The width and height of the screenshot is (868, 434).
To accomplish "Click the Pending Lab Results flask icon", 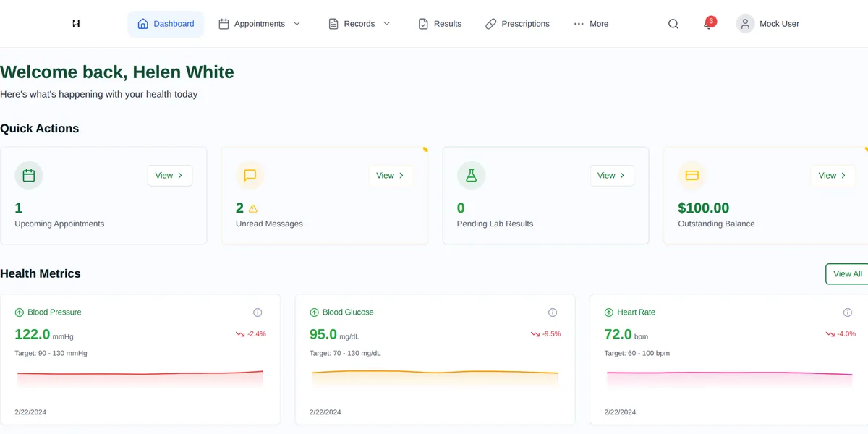I will 472,175.
